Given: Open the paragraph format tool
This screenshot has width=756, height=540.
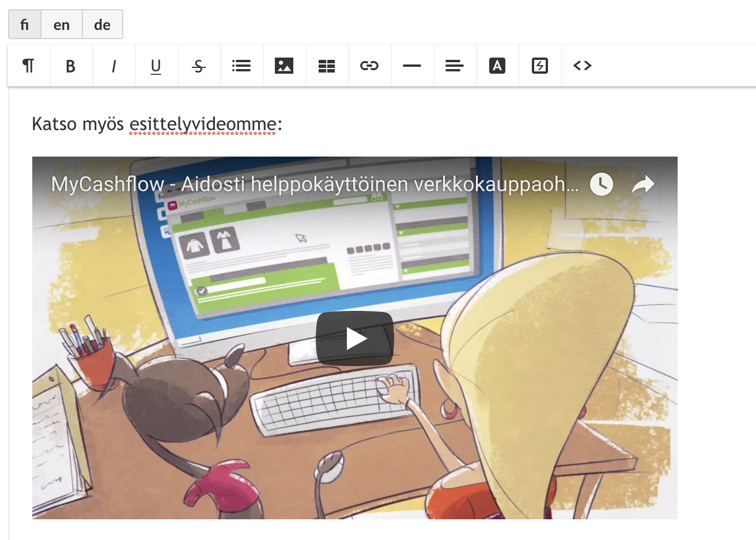Looking at the screenshot, I should tap(29, 66).
